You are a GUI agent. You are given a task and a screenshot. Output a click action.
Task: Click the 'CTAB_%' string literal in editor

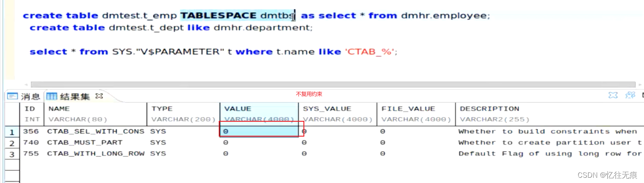coord(369,52)
